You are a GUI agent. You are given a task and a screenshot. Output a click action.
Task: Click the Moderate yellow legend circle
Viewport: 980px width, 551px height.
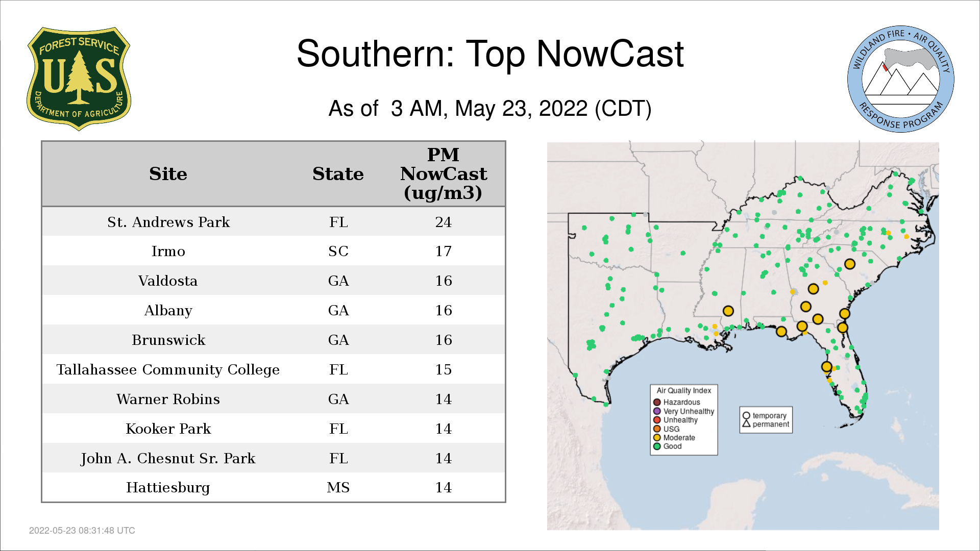pos(657,438)
